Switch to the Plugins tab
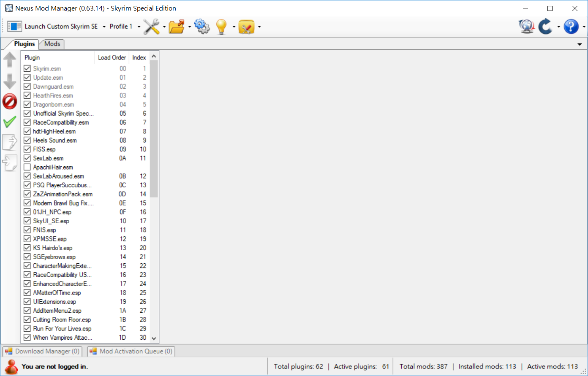This screenshot has width=588, height=376. click(x=24, y=44)
